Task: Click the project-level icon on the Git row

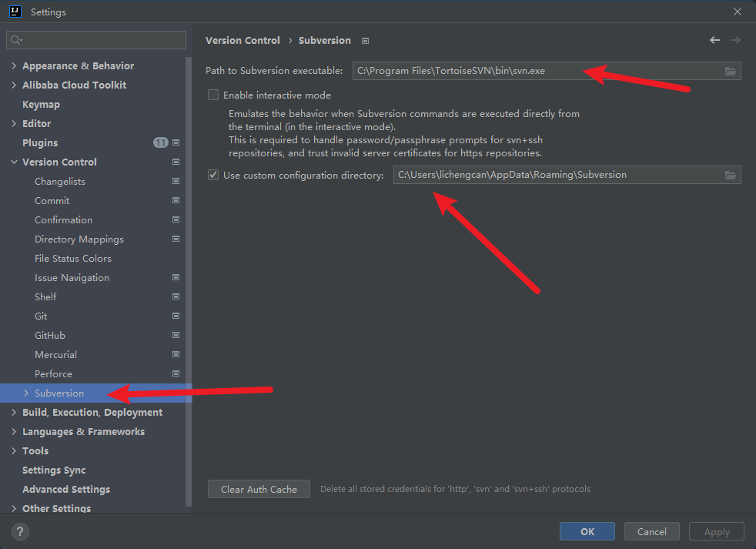Action: [x=176, y=316]
